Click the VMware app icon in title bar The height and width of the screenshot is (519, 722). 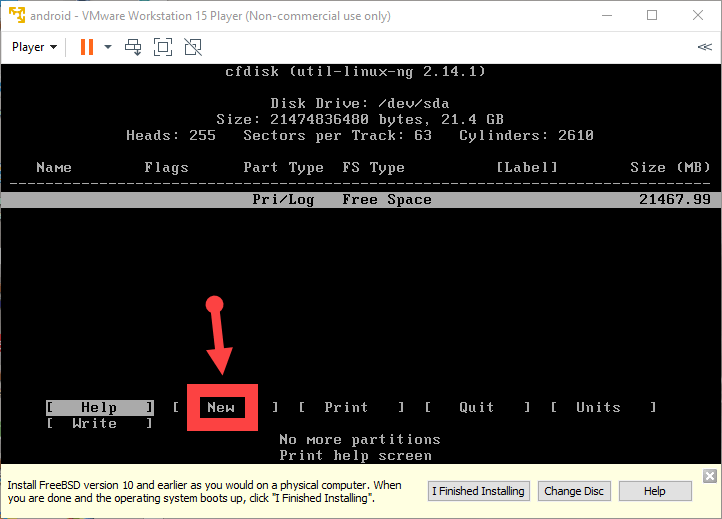point(14,15)
